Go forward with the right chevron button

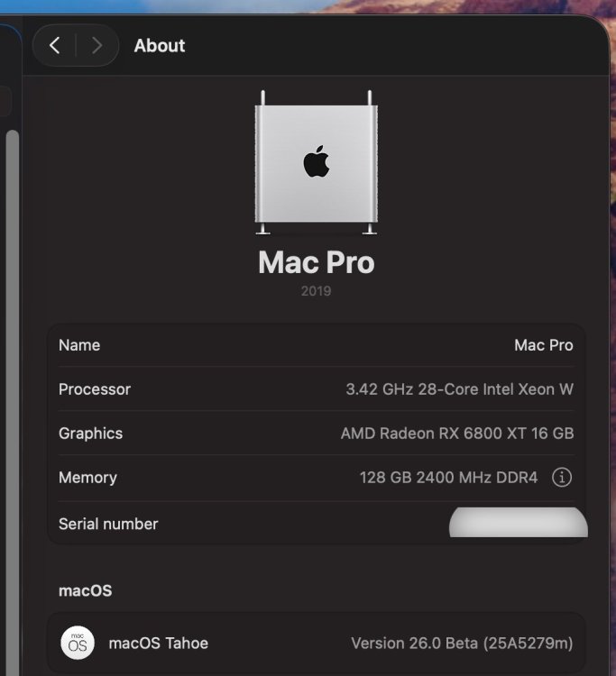pyautogui.click(x=97, y=45)
